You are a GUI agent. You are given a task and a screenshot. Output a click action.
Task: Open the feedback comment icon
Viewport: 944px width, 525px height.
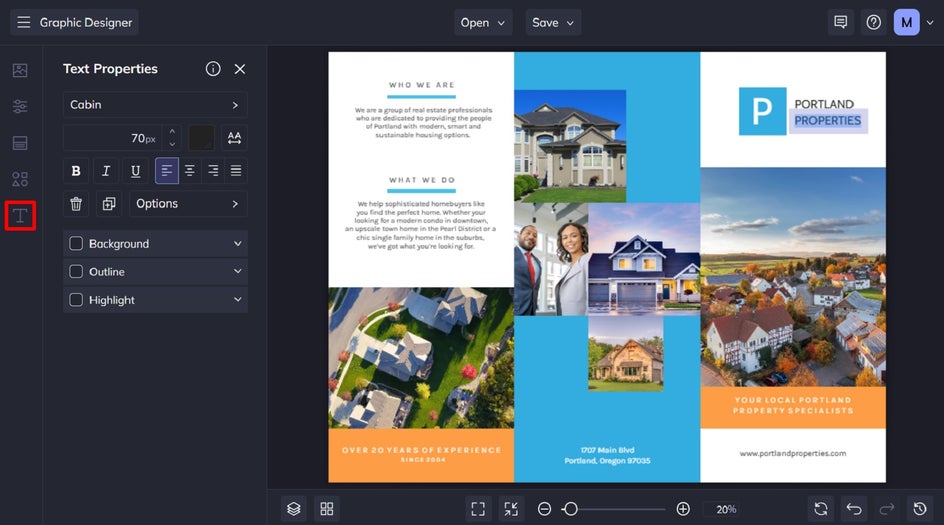840,22
